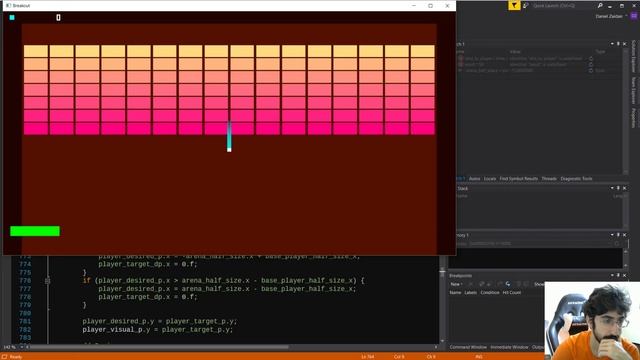Close the Breakpoints panel
This screenshot has width=640, height=360.
point(624,276)
